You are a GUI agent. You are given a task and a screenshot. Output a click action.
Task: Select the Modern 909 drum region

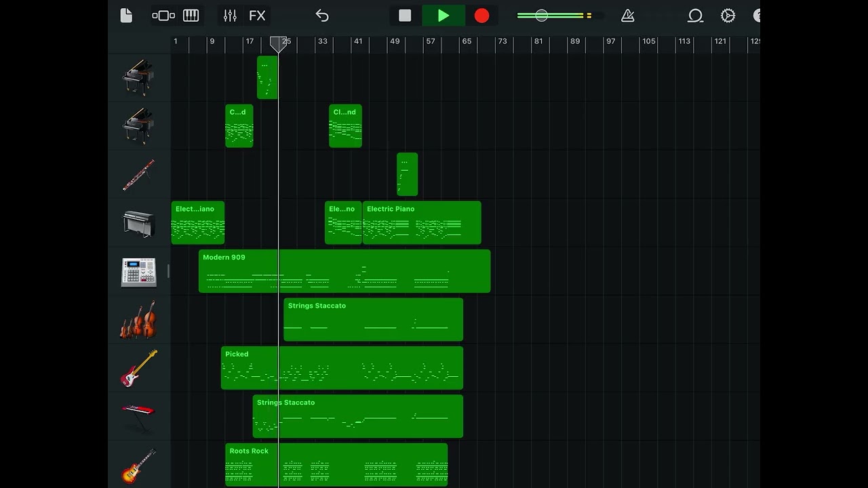click(344, 271)
